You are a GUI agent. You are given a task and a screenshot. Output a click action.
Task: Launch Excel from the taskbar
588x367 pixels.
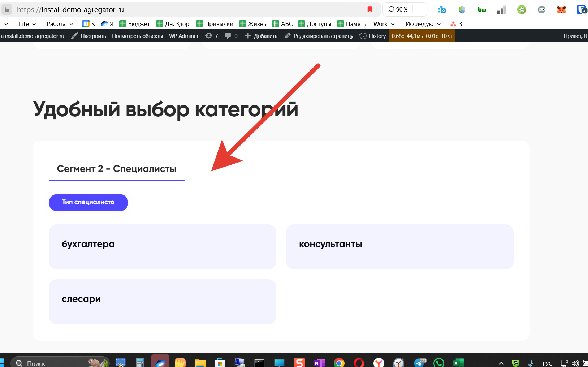(x=458, y=363)
